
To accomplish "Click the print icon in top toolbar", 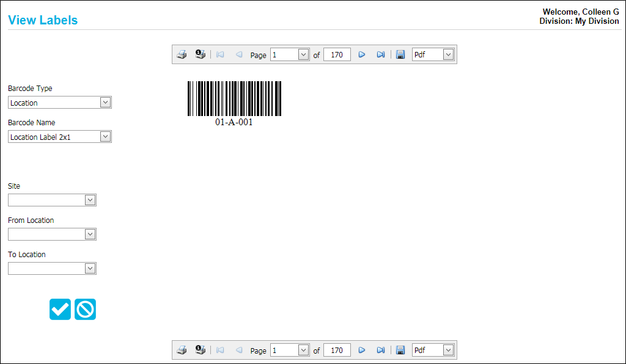I will [182, 54].
